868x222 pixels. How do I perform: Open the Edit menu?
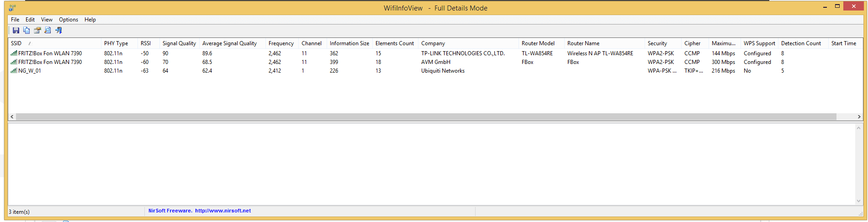[30, 20]
